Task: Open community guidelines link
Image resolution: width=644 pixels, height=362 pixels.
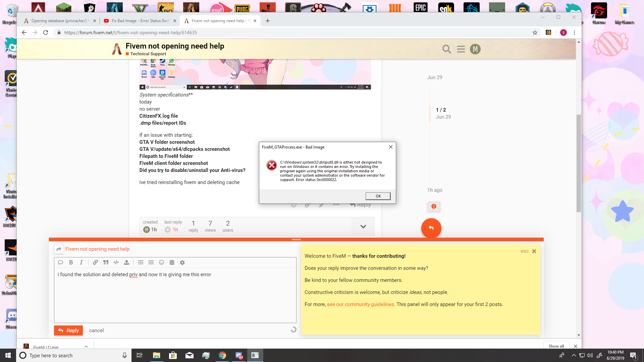Action: point(360,304)
